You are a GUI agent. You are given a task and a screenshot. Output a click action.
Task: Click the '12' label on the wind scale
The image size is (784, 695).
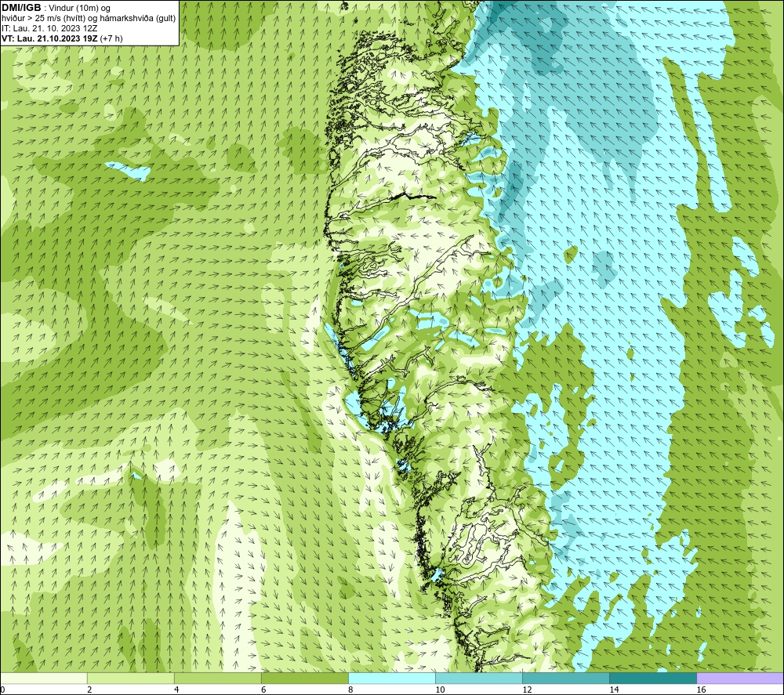(527, 690)
